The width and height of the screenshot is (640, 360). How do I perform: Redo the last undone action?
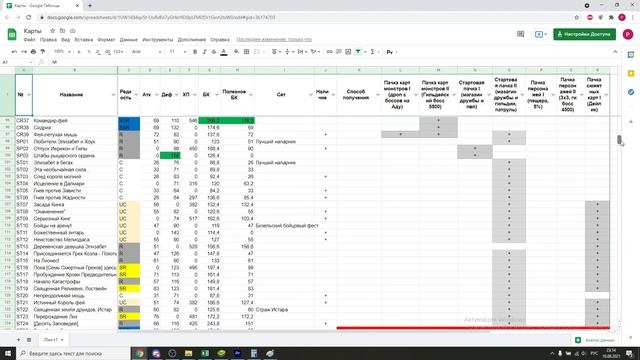(24, 52)
